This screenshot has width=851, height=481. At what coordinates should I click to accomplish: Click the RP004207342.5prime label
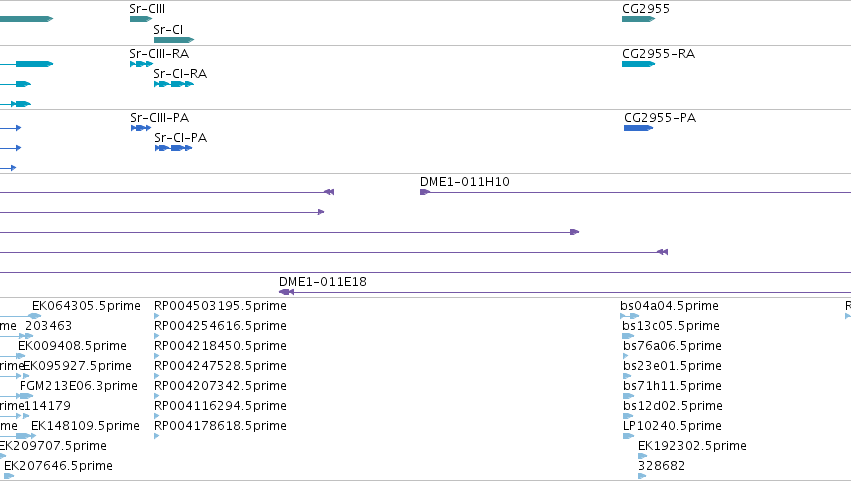[x=220, y=386]
